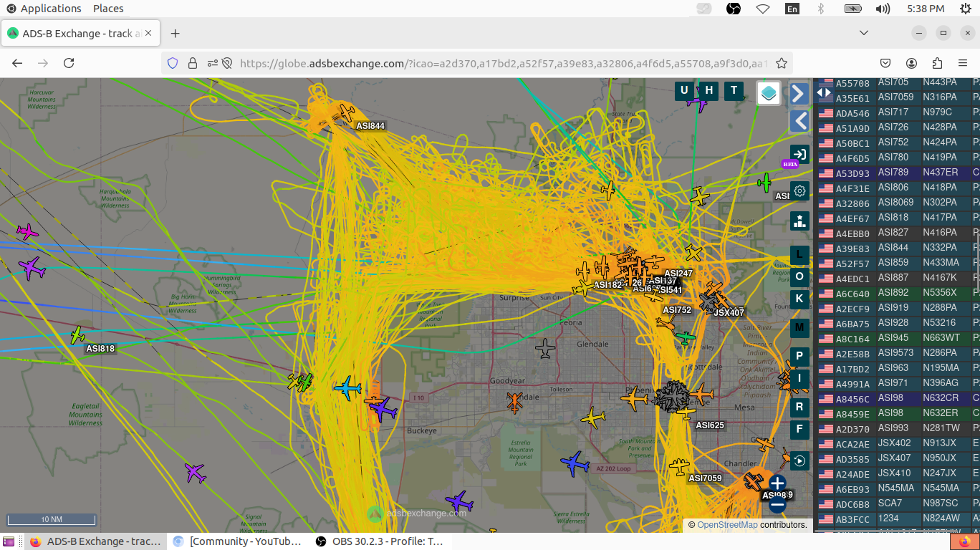Open the map settings gear icon
Image resolution: width=980 pixels, height=550 pixels.
799,191
